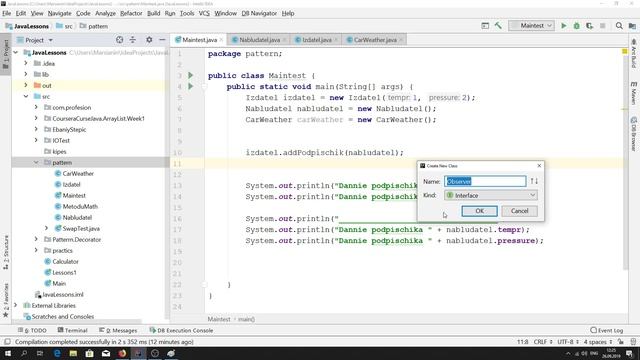Expand the practics package
640x360 pixels.
(x=36, y=251)
